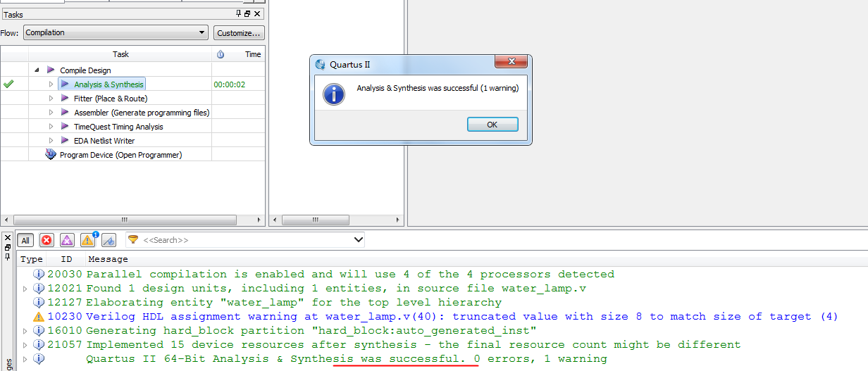Expand the EDA Netlist Writer task

51,141
